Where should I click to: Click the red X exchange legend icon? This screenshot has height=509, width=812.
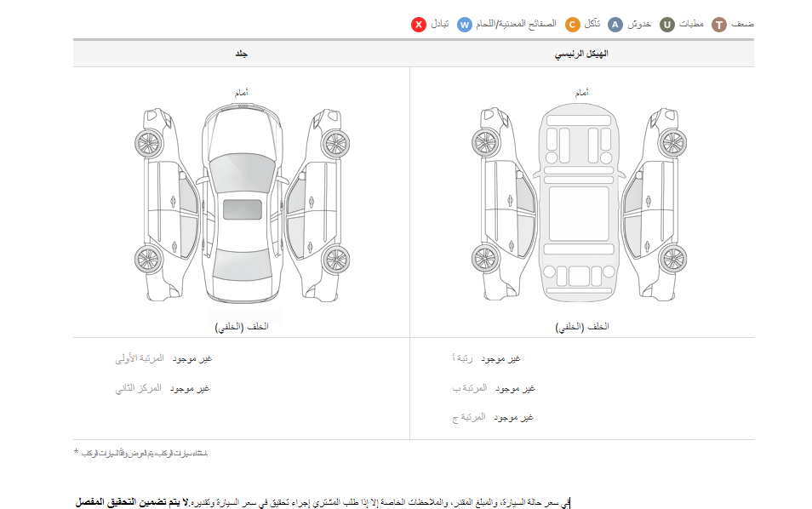pos(419,24)
